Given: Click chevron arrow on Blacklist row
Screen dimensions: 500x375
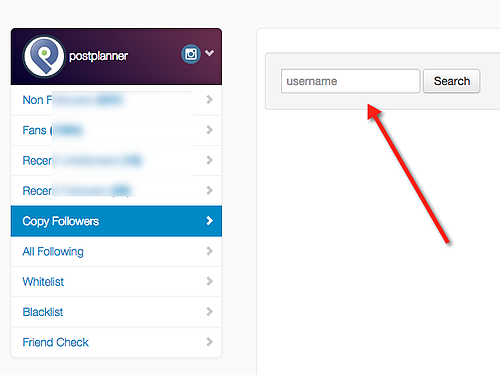Looking at the screenshot, I should 209,312.
